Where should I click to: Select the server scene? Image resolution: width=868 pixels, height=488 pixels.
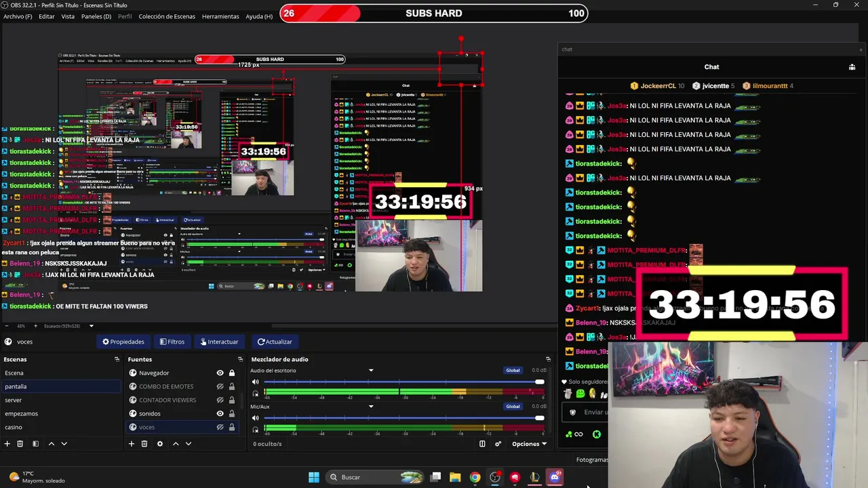61,400
